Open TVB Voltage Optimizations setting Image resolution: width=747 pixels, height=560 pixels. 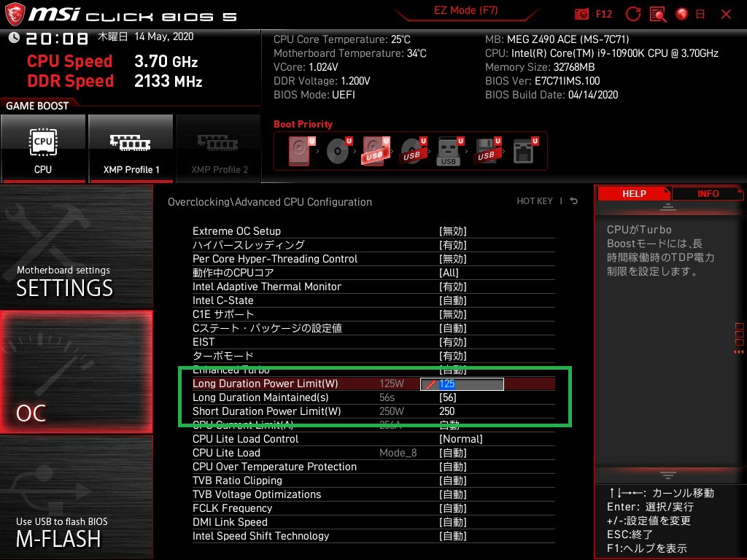[x=373, y=494]
